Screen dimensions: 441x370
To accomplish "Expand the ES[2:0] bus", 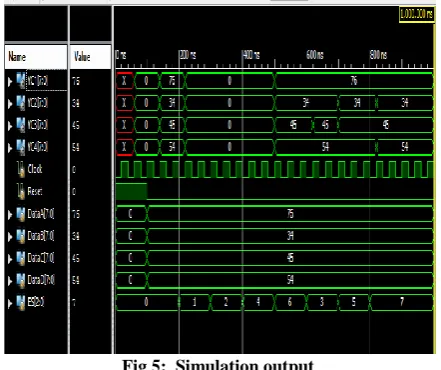I will (x=10, y=303).
